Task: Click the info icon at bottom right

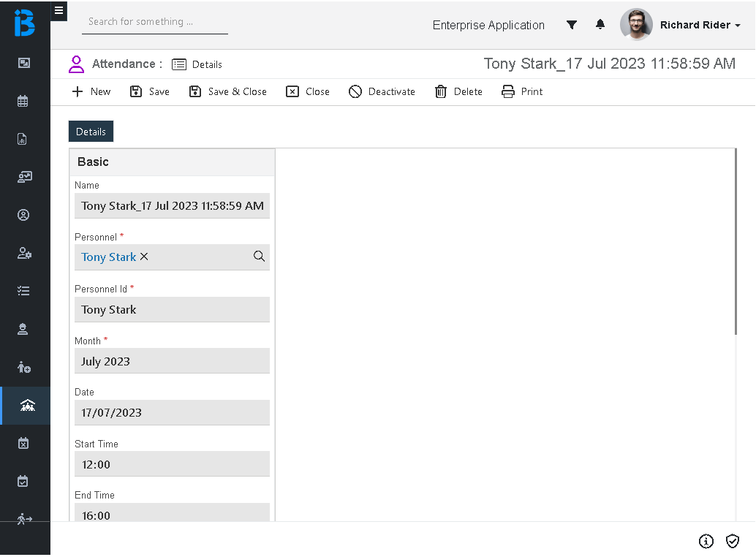Action: tap(706, 541)
